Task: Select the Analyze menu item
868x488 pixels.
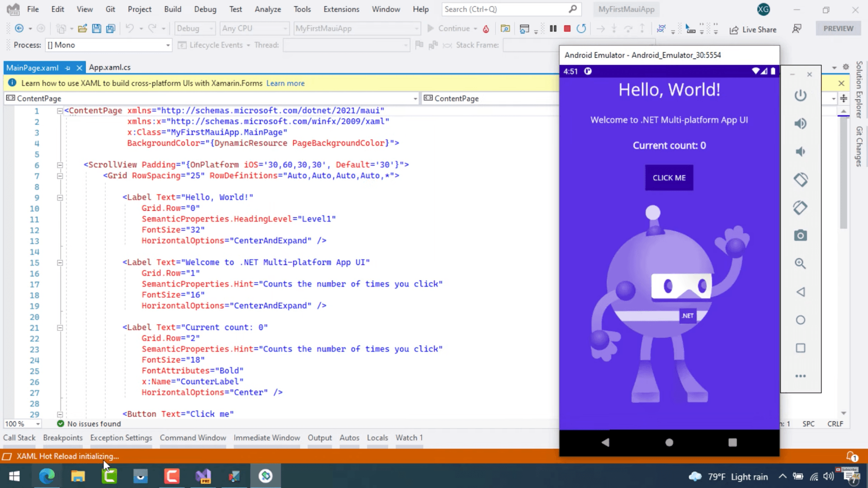Action: [268, 9]
